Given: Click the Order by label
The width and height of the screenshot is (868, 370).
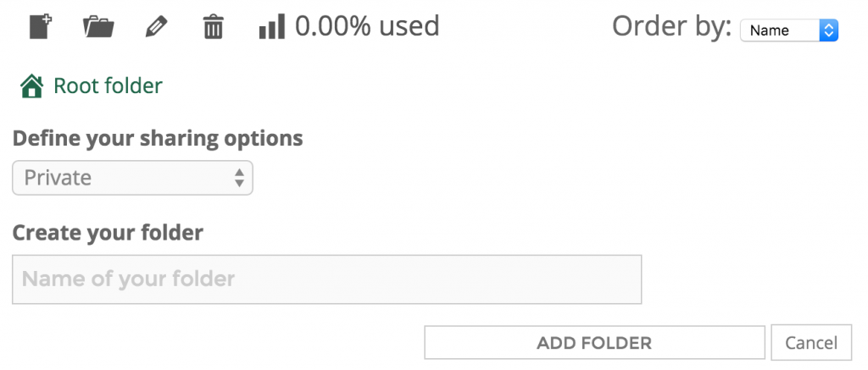Looking at the screenshot, I should 672,26.
